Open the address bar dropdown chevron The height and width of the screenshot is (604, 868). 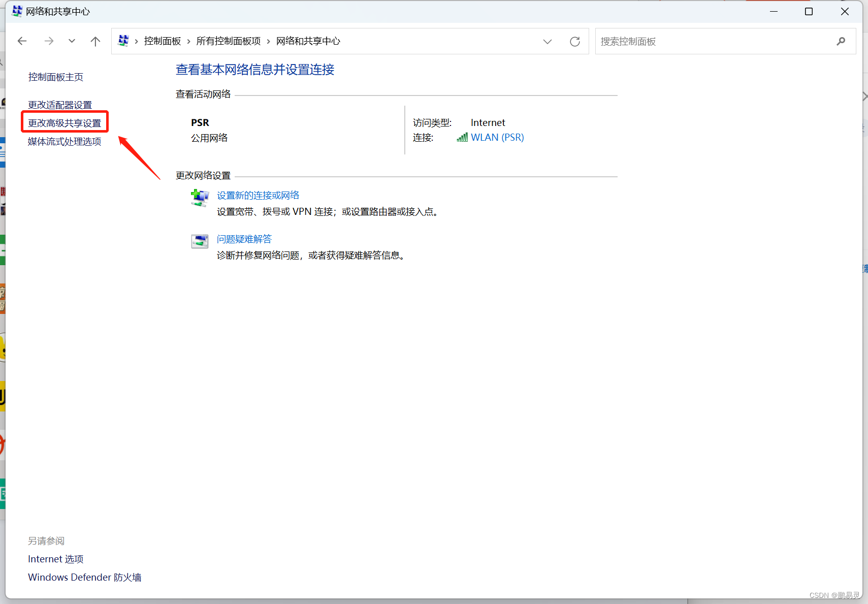point(548,41)
